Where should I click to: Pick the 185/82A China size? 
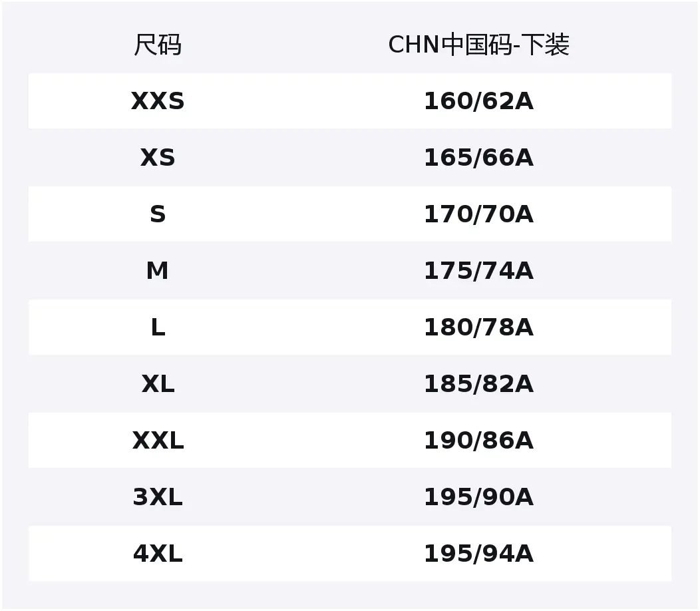[x=478, y=384]
